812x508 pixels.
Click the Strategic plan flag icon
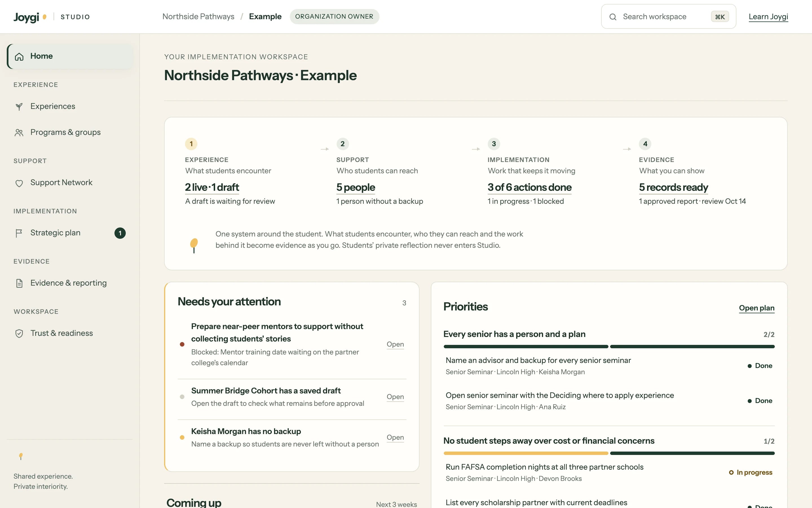[x=19, y=233]
